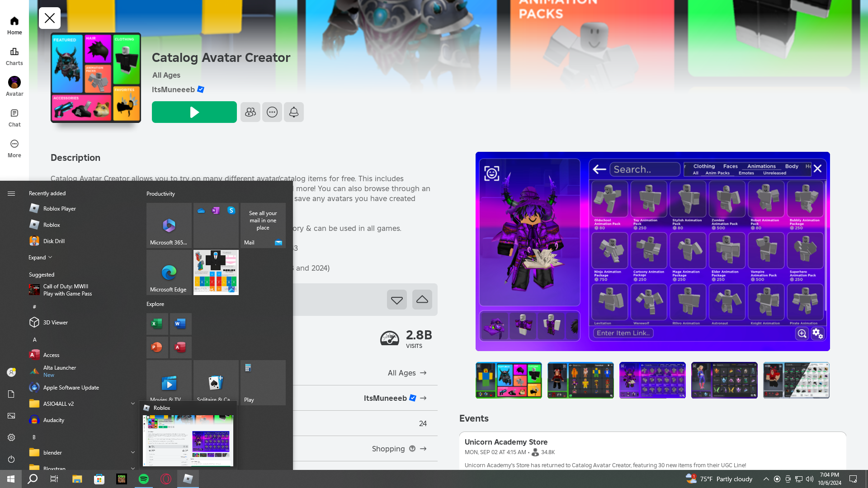Image resolution: width=868 pixels, height=488 pixels.
Task: Open Microsoft Edge tile
Action: 169,272
